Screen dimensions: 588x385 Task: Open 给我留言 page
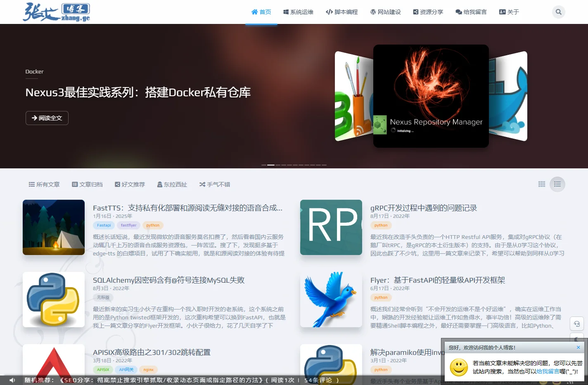click(471, 12)
